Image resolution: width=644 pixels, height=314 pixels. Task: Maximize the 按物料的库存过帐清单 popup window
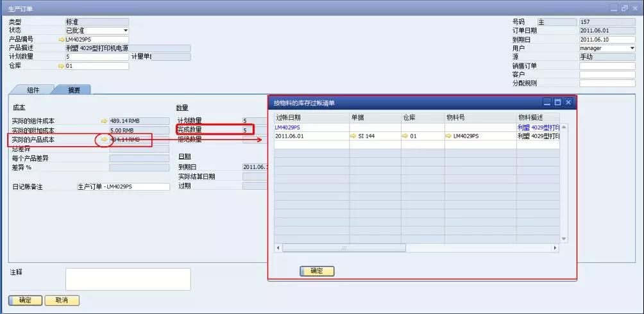pyautogui.click(x=557, y=103)
